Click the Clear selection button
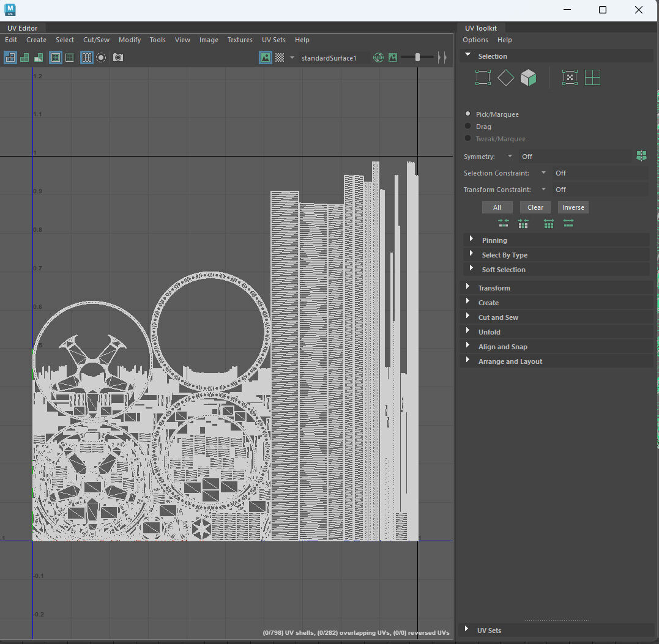The height and width of the screenshot is (644, 659). click(x=535, y=207)
